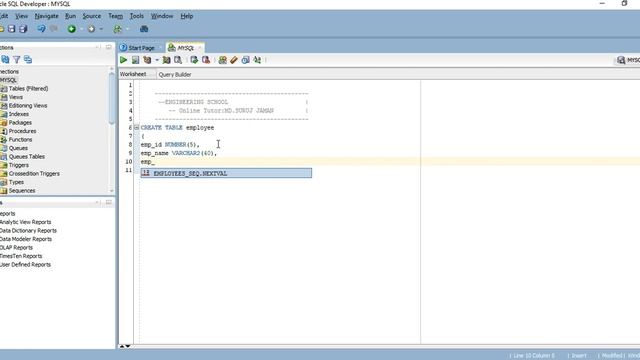
Task: Open TimesTen Reports
Action: pos(21,256)
